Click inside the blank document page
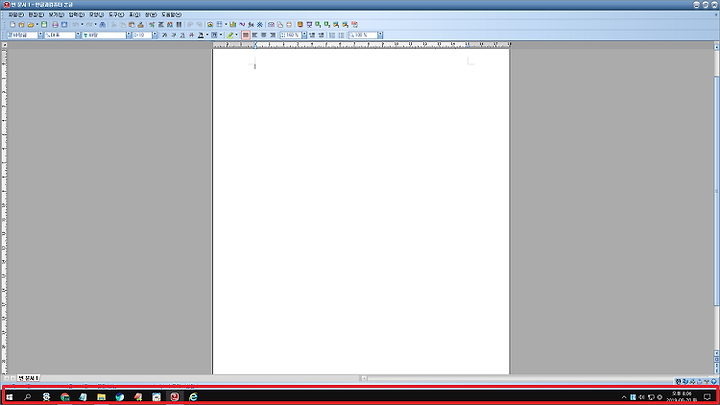The image size is (720, 405). [361, 211]
